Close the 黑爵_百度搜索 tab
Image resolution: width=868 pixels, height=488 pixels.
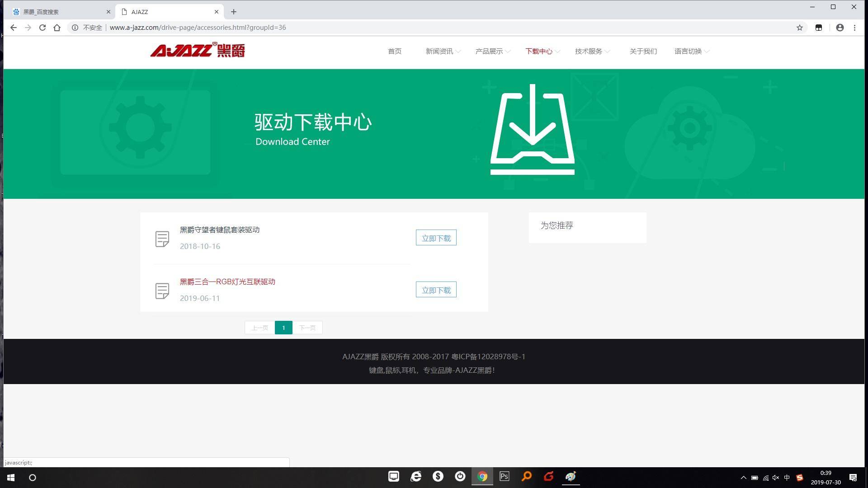[108, 12]
